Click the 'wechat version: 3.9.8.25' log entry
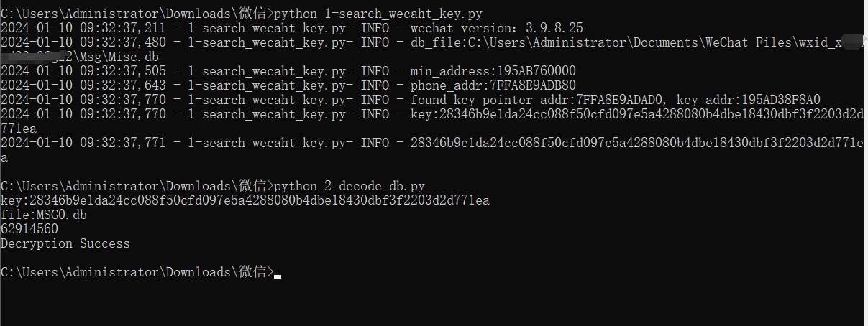 click(x=496, y=28)
